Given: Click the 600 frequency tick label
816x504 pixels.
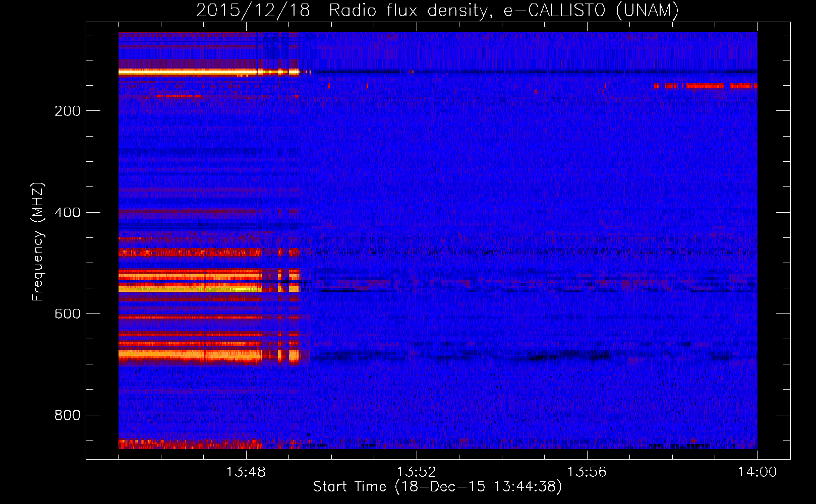Looking at the screenshot, I should (68, 313).
